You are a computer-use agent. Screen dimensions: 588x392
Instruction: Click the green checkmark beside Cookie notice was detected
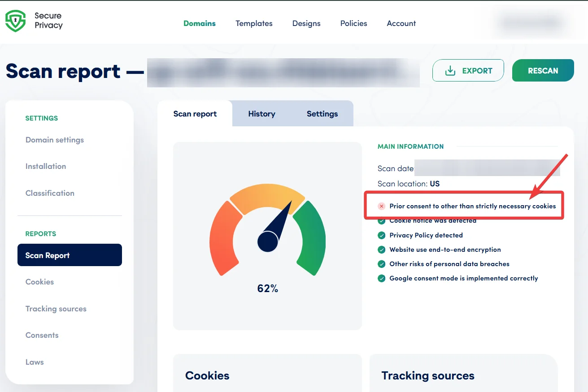coord(381,220)
